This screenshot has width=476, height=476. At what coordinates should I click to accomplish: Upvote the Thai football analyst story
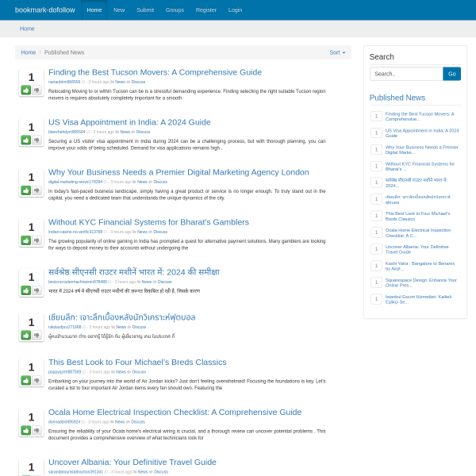coord(26,336)
